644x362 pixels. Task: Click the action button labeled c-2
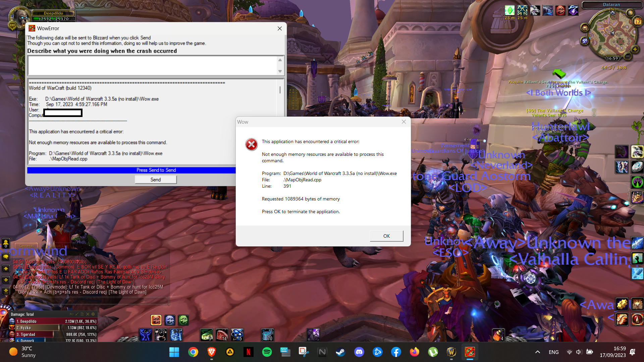161,335
